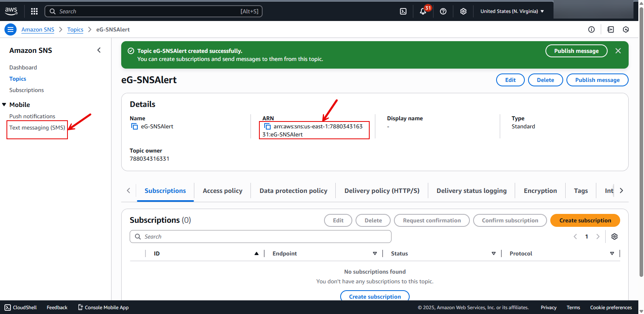Open the AWS services grid menu
This screenshot has width=644, height=314.
pos(34,11)
